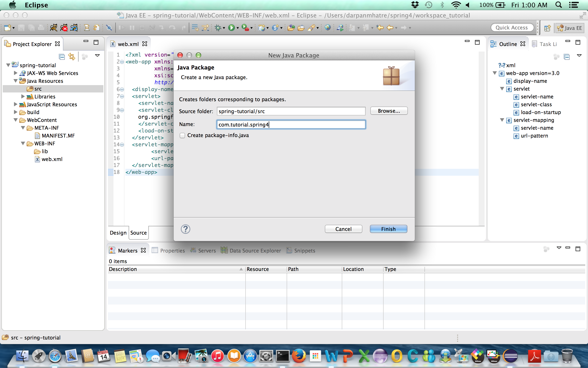The width and height of the screenshot is (588, 368).
Task: Click the Back navigation arrow icon
Action: (390, 28)
